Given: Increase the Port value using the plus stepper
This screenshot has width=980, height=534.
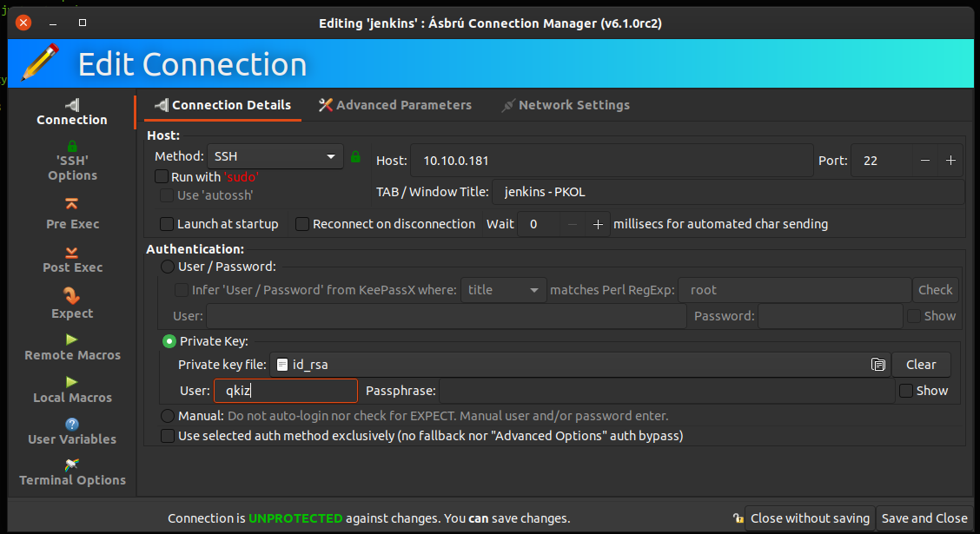Looking at the screenshot, I should click(x=950, y=160).
